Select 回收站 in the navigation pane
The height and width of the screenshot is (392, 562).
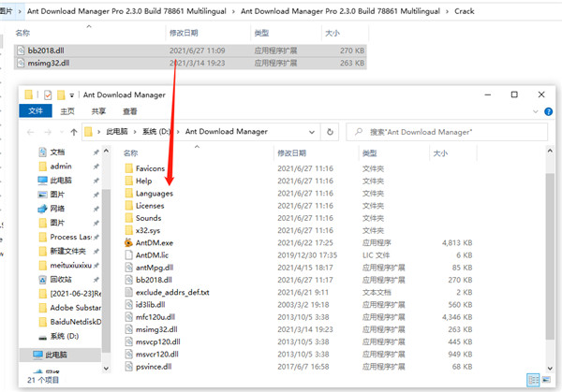pyautogui.click(x=61, y=279)
